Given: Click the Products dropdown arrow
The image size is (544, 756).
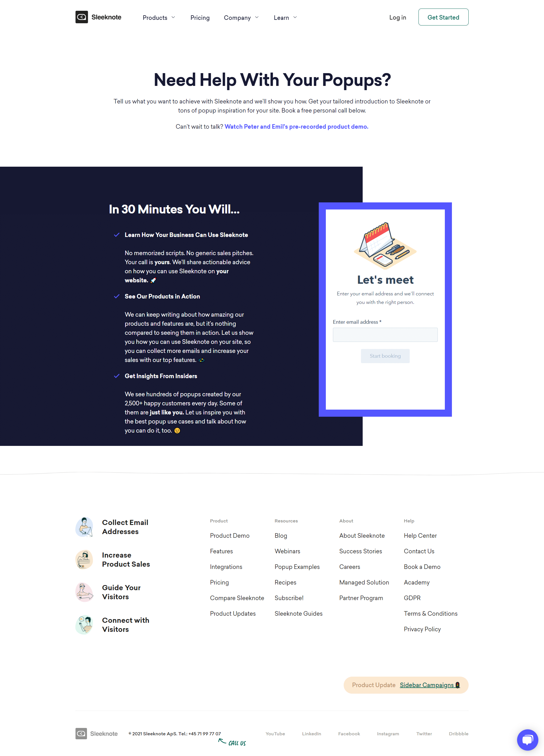Looking at the screenshot, I should point(174,17).
